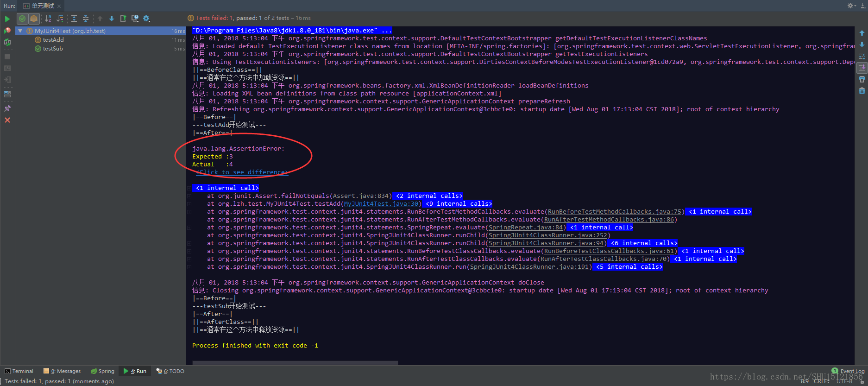Sort tests by duration
This screenshot has width=868, height=386.
(x=60, y=19)
